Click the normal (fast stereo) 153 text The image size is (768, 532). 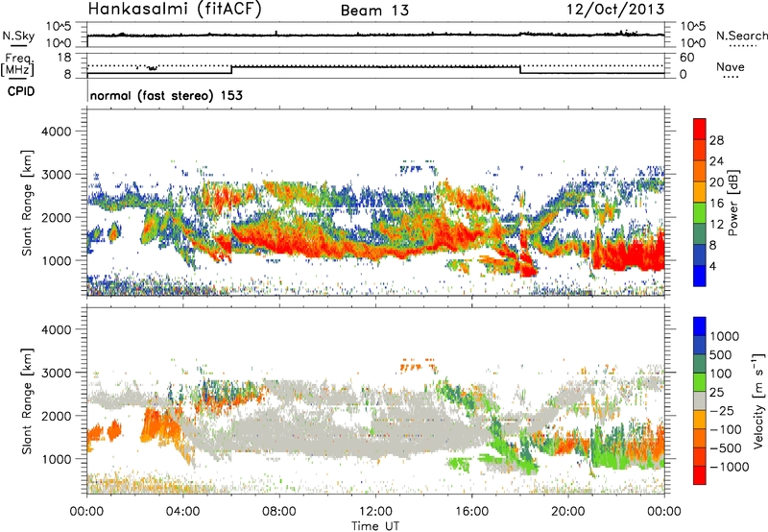pos(166,95)
